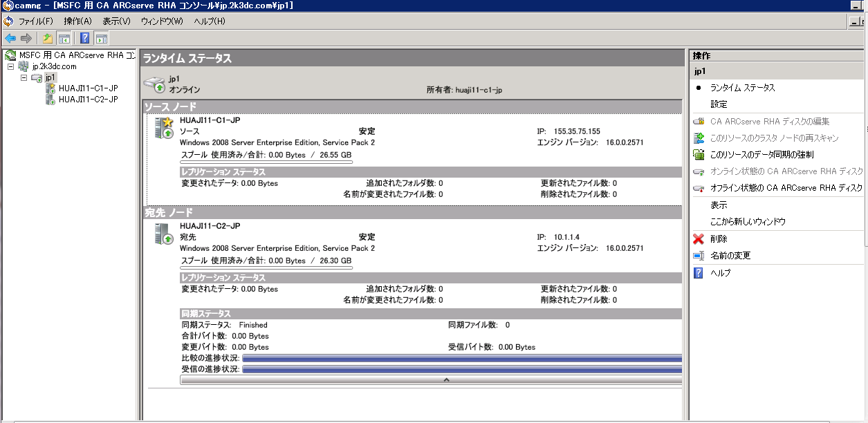Image resolution: width=868 pixels, height=423 pixels.
Task: Click ここから新しいウィンドウ action
Action: (748, 222)
